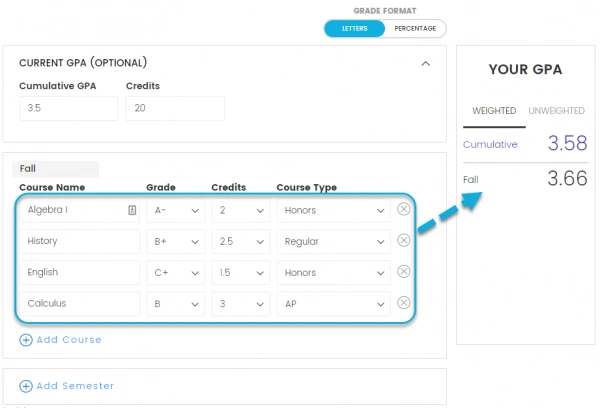Remove the Algebra I course row
This screenshot has width=600, height=408.
click(403, 209)
